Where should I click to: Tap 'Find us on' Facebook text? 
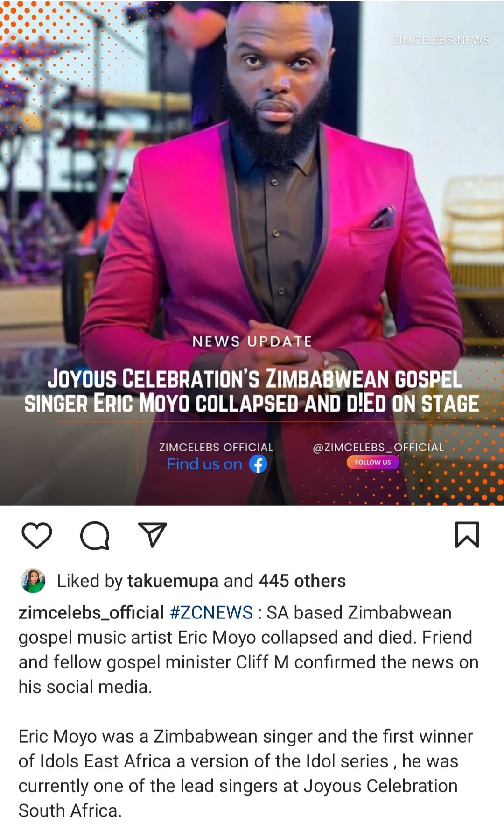(204, 464)
